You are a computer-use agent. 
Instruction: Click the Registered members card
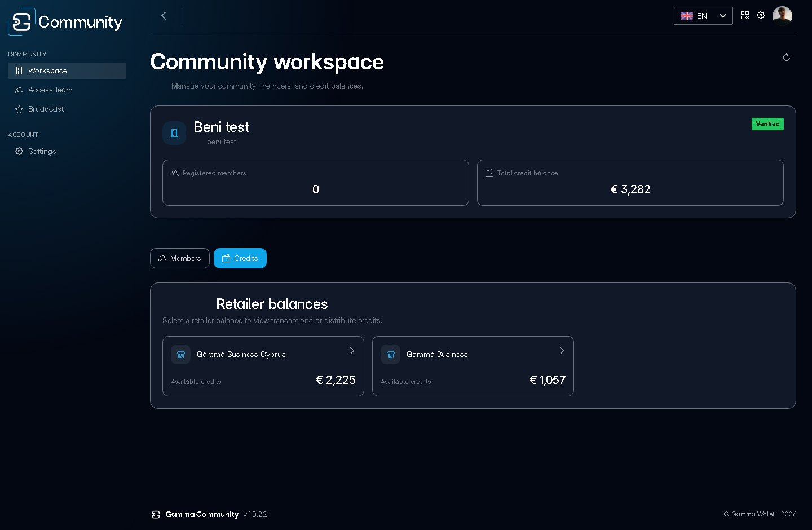click(316, 183)
